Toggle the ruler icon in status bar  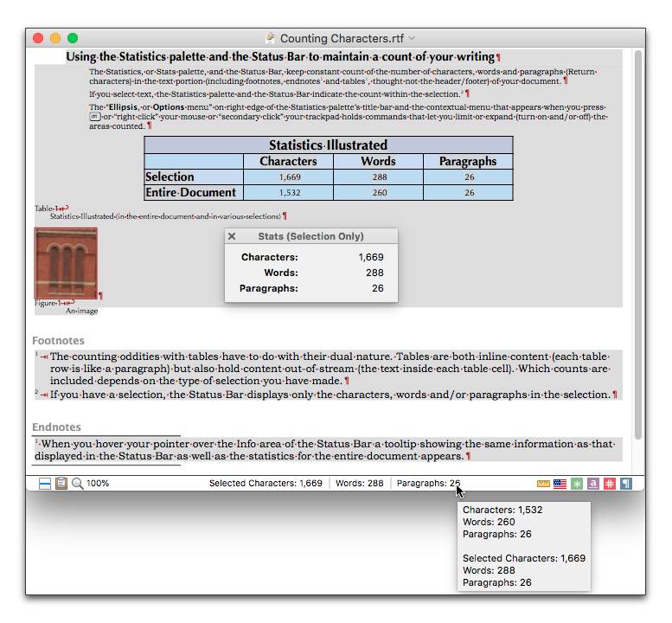click(x=544, y=484)
